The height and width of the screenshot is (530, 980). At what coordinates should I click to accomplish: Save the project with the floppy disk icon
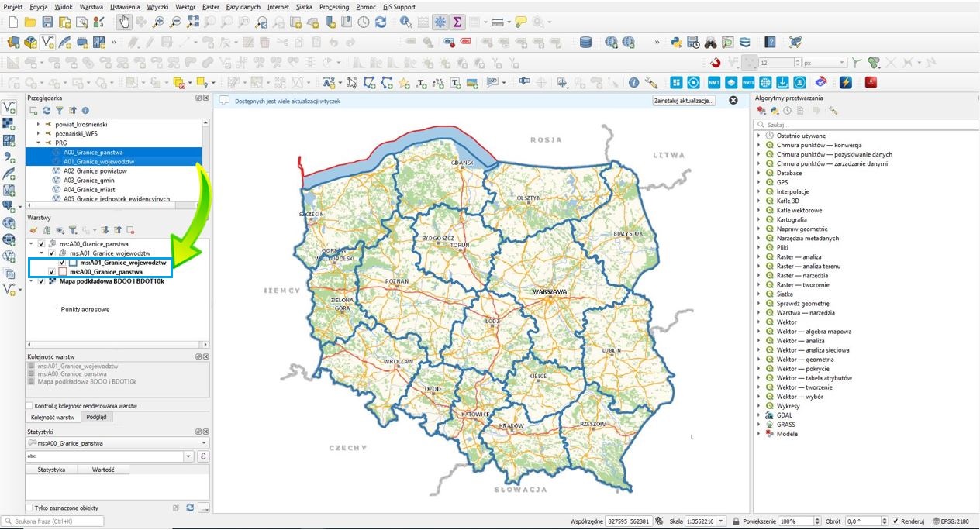[48, 22]
